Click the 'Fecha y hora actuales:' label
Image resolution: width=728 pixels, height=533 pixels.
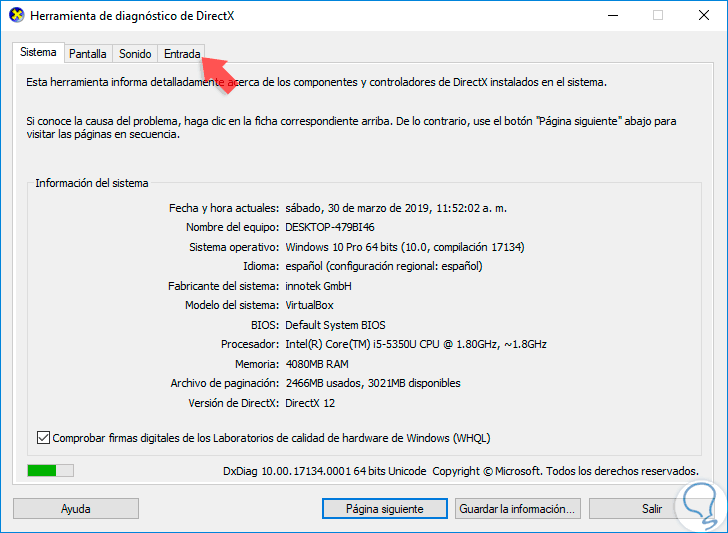pos(224,208)
